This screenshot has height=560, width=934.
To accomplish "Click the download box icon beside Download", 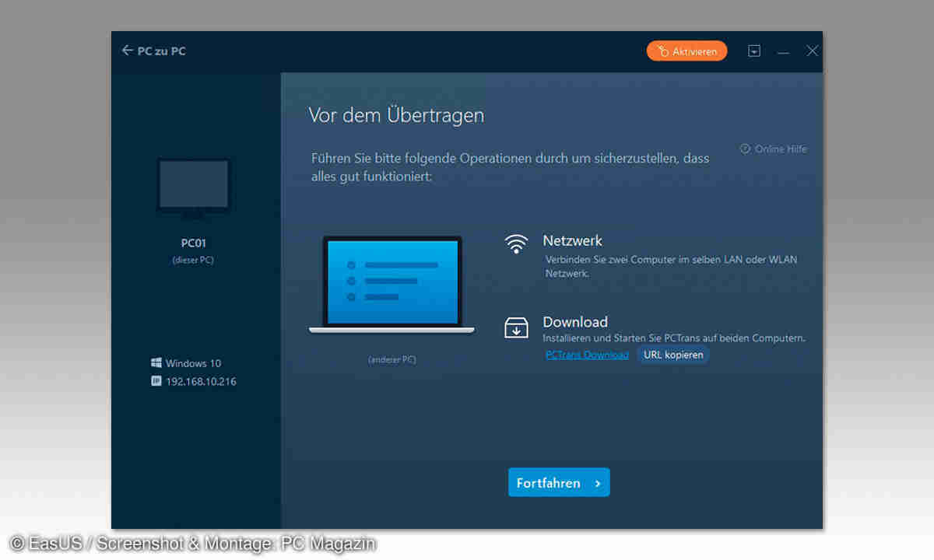I will tap(516, 327).
